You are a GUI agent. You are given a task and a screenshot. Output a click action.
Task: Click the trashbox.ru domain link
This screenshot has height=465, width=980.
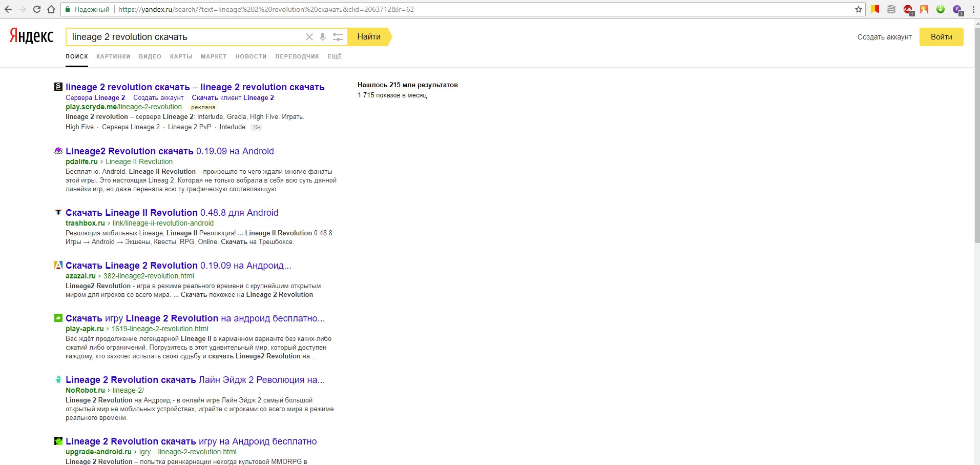pyautogui.click(x=85, y=223)
